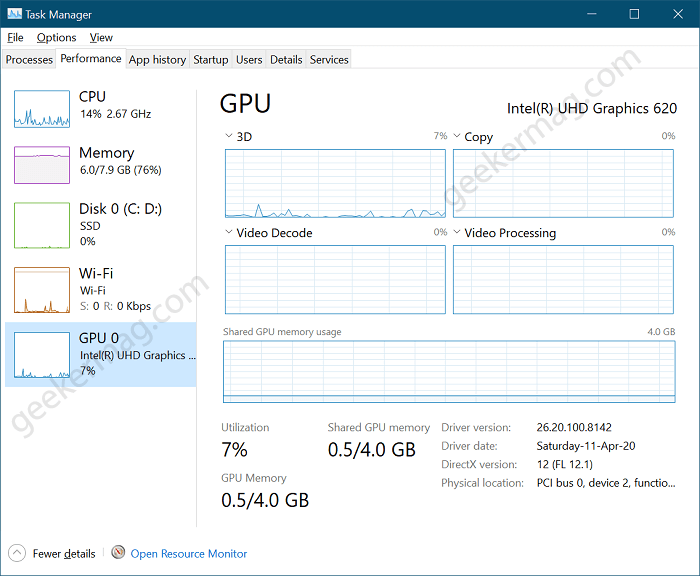Close the Task Manager window
This screenshot has width=700, height=576.
click(678, 14)
